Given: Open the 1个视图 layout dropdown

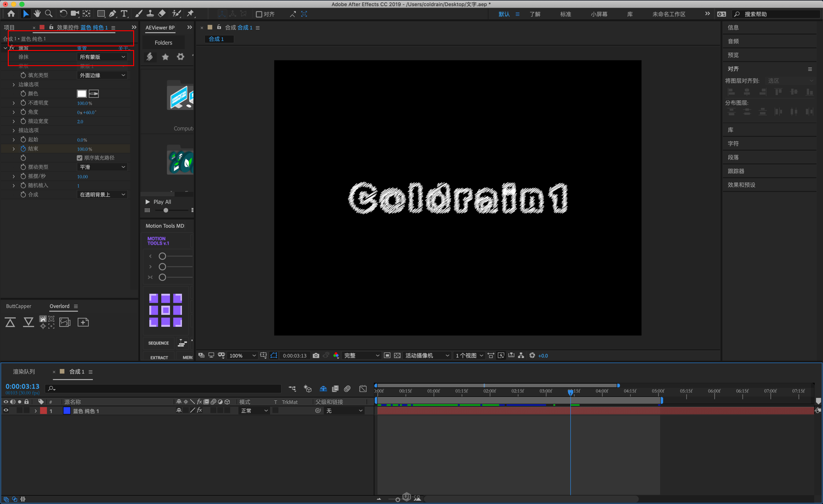Looking at the screenshot, I should 469,356.
